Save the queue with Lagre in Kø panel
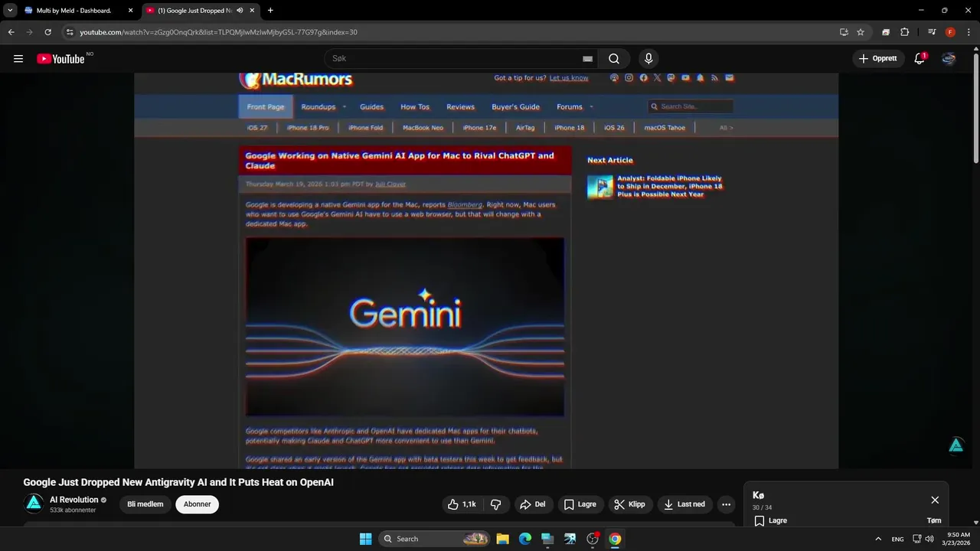The width and height of the screenshot is (980, 551). coord(770,520)
